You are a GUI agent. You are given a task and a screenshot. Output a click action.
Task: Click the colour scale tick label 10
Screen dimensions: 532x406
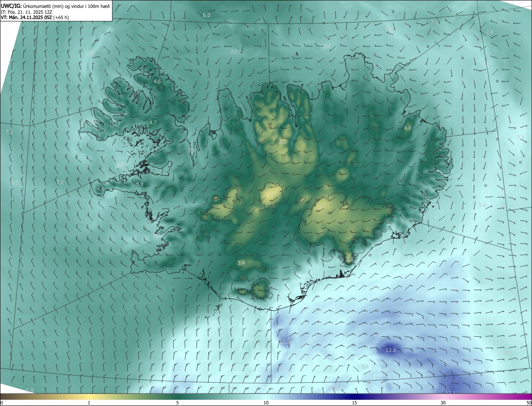point(266,403)
